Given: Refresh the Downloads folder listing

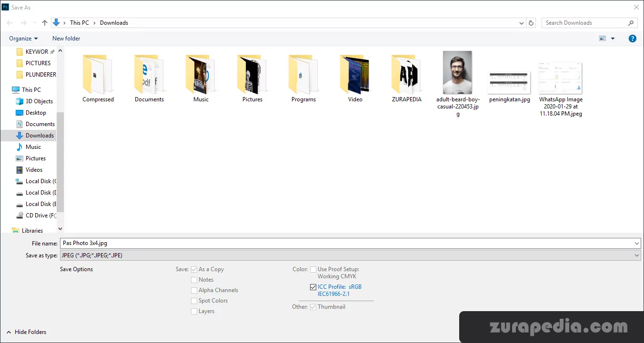Looking at the screenshot, I should 532,23.
